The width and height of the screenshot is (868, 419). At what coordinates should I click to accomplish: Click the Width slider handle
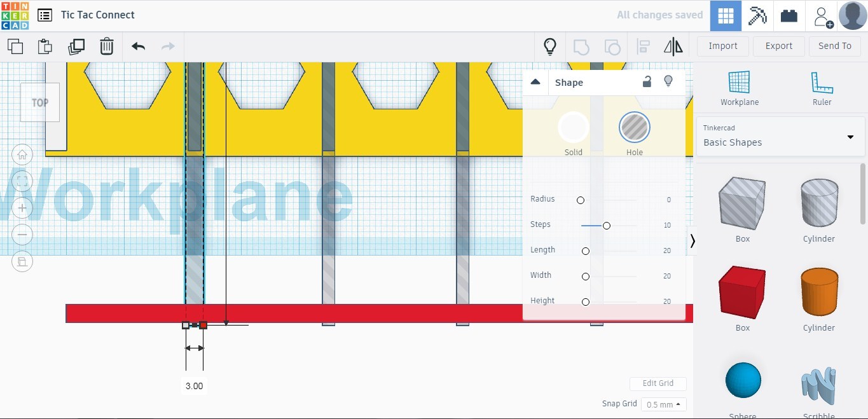[586, 277]
